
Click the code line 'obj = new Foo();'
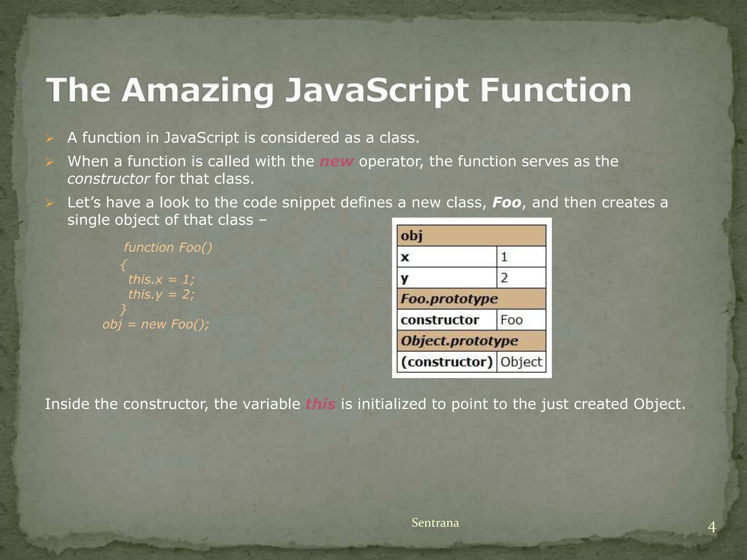(156, 324)
